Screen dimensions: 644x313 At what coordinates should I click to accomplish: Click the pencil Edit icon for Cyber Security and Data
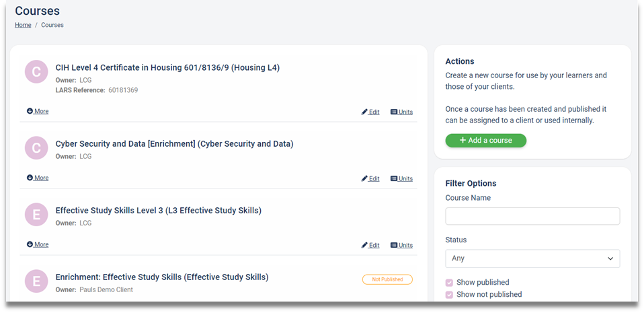364,178
